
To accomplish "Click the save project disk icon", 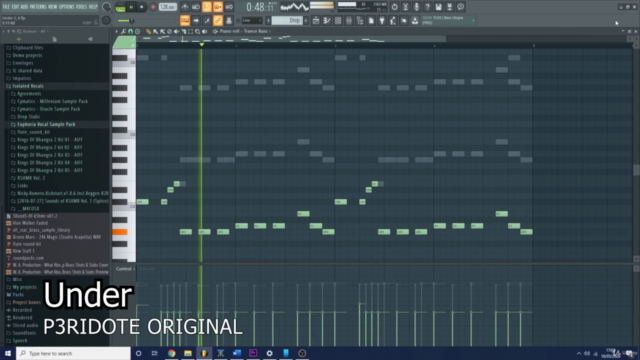I will click(x=438, y=7).
